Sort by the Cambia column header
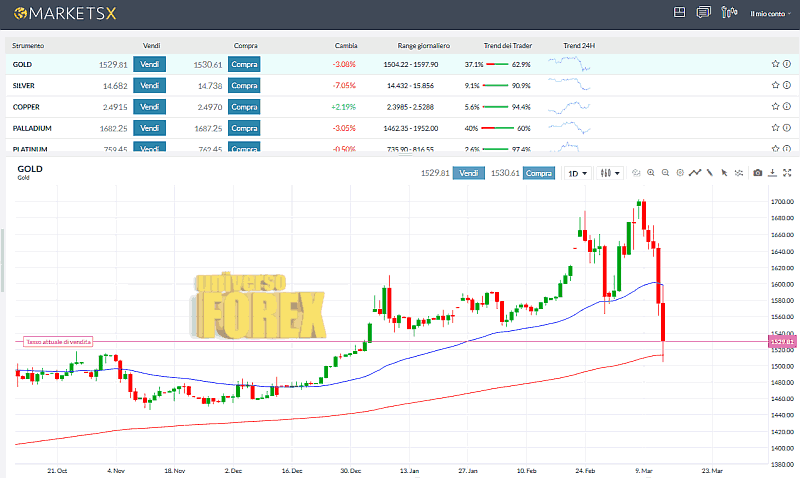Image resolution: width=800 pixels, height=478 pixels. [x=346, y=46]
